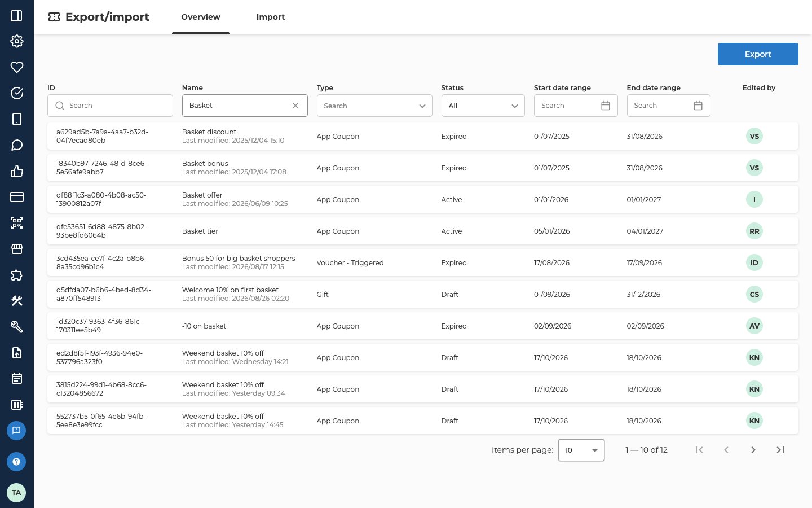Click the Export/import ticket icon
812x508 pixels.
54,17
